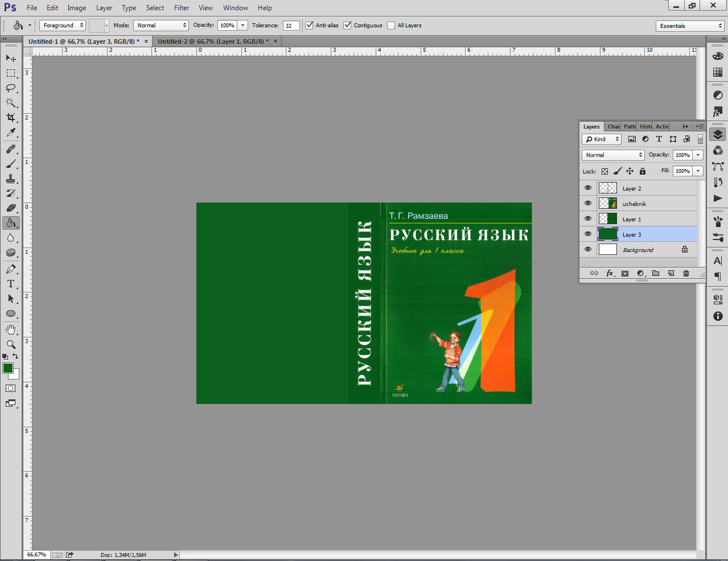Open the Essentials workspace dropdown
This screenshot has width=728, height=561.
click(690, 26)
